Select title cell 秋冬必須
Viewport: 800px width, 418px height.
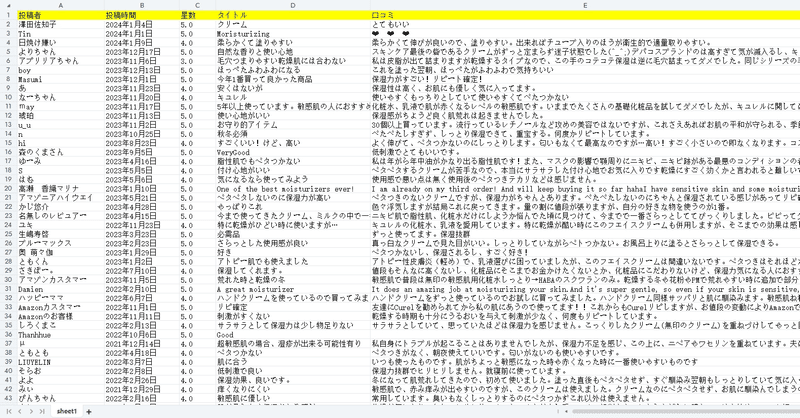[293, 134]
